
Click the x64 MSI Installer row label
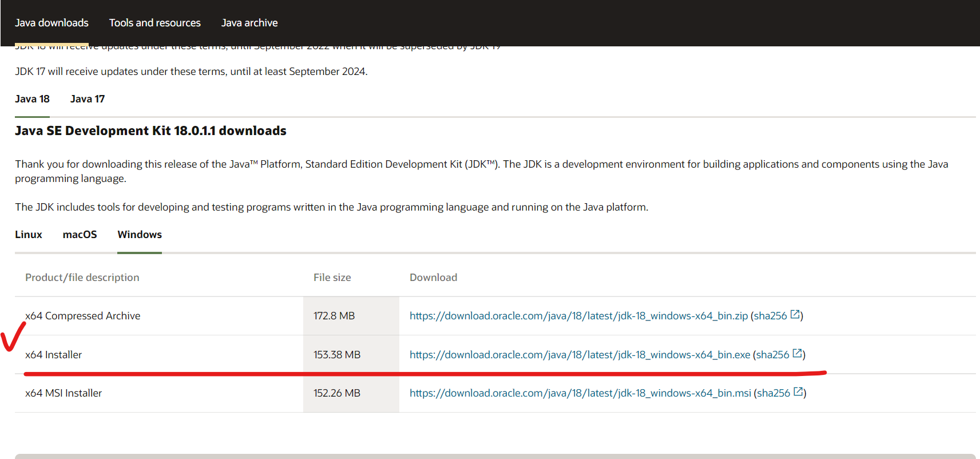(x=64, y=393)
